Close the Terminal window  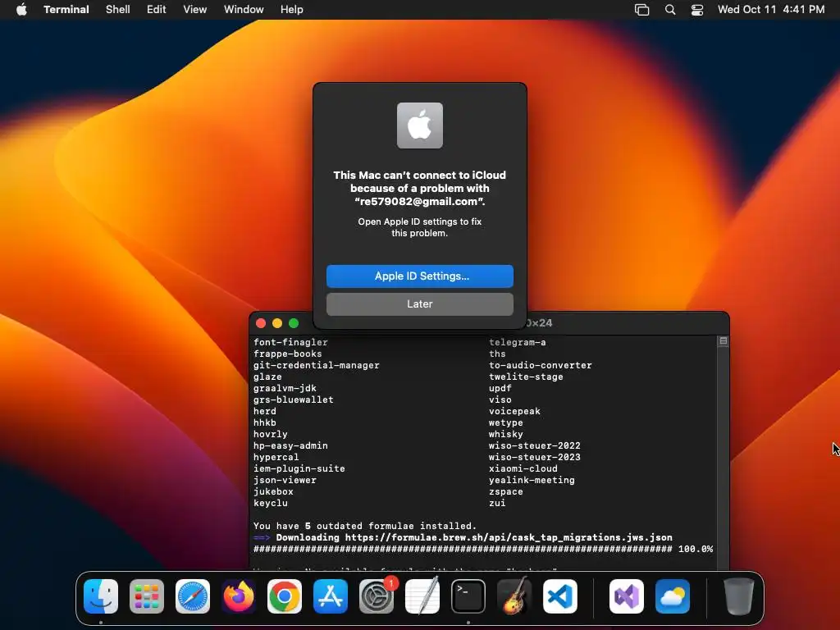261,323
